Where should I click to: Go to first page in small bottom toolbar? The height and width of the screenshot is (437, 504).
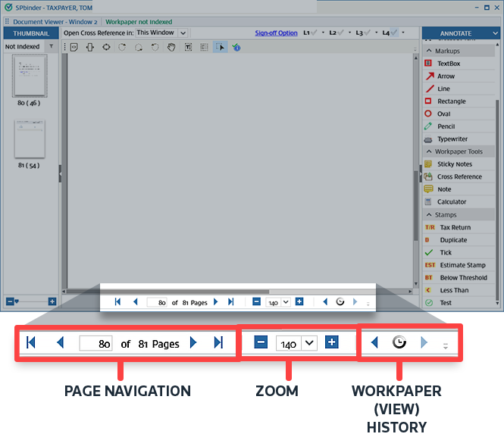(x=117, y=302)
